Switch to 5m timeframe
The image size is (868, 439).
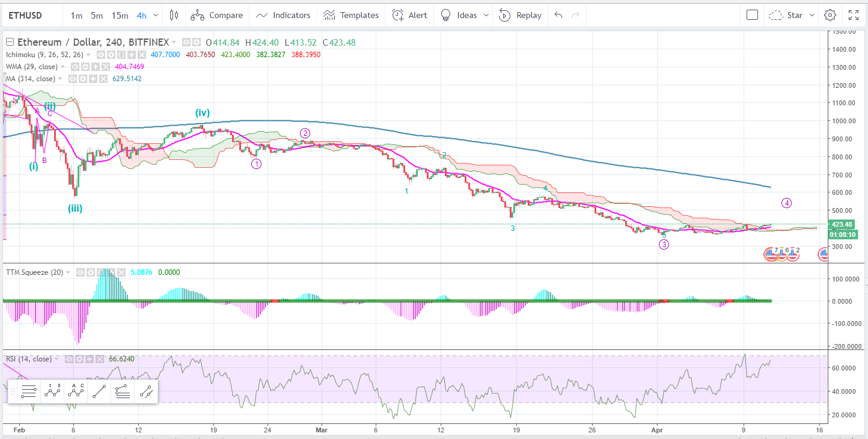point(97,15)
